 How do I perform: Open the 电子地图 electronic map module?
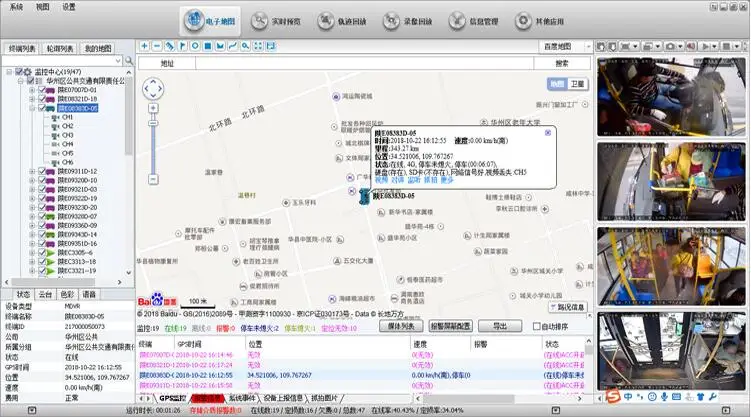211,20
